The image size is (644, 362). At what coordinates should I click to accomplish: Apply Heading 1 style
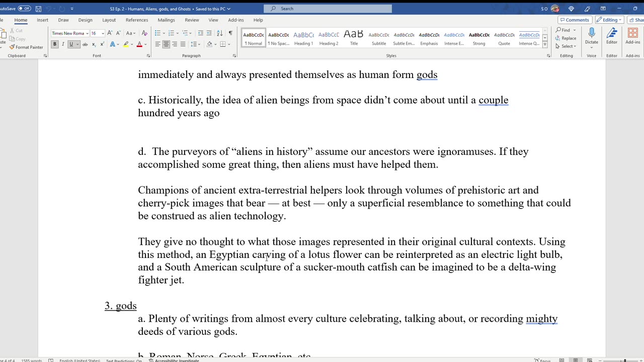point(303,38)
